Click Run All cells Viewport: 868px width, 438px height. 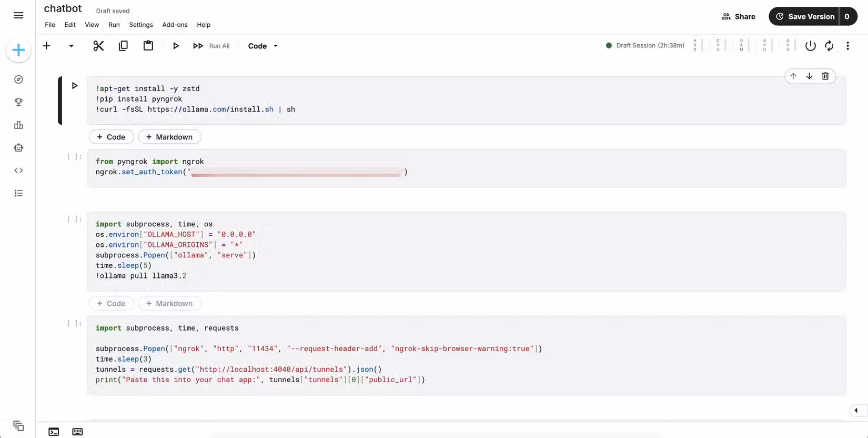click(x=211, y=46)
